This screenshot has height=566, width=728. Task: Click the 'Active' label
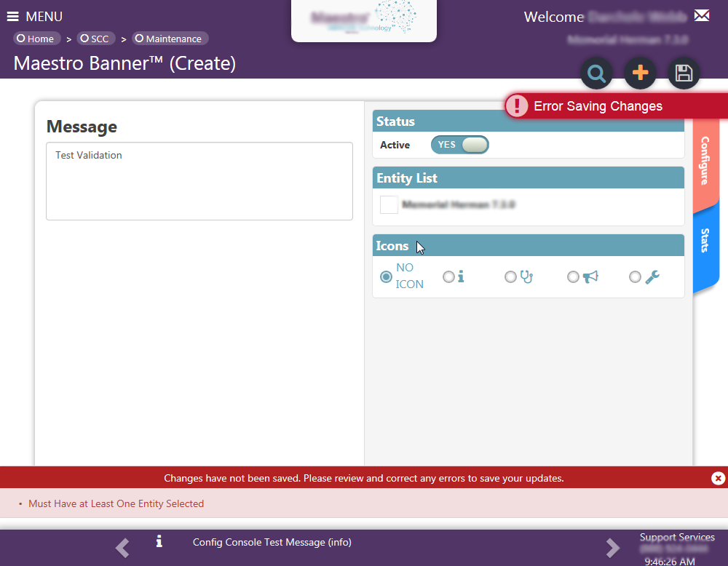(x=395, y=145)
